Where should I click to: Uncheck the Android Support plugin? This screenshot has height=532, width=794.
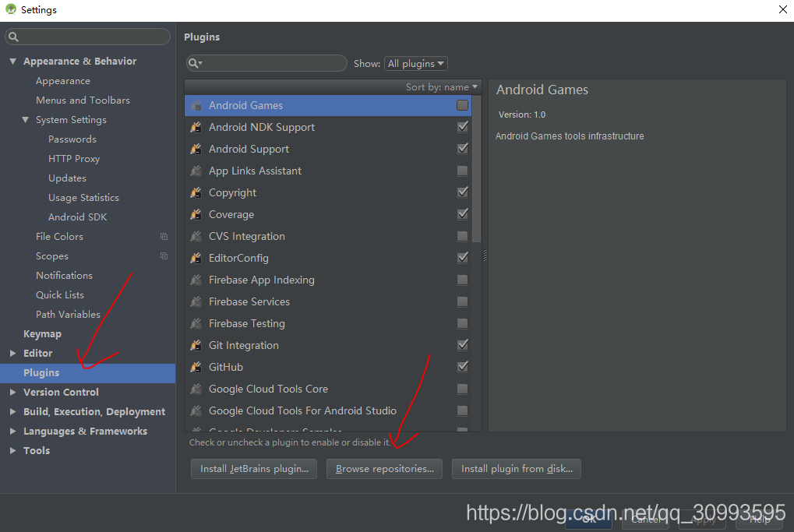pyautogui.click(x=462, y=148)
